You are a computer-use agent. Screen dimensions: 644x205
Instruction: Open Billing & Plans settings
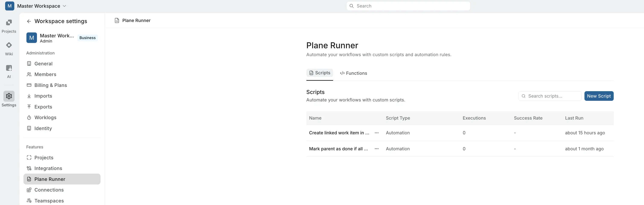click(50, 85)
